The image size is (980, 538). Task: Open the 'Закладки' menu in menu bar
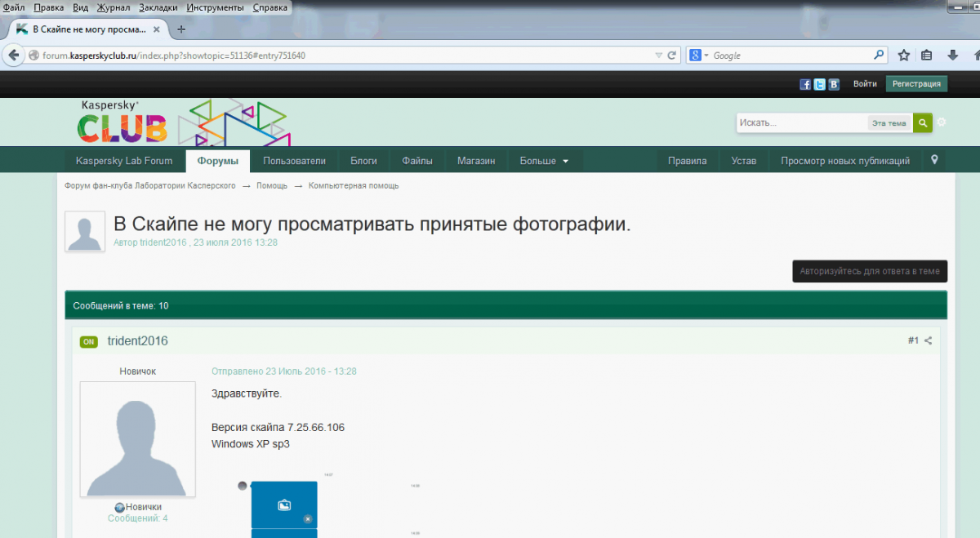tap(158, 7)
